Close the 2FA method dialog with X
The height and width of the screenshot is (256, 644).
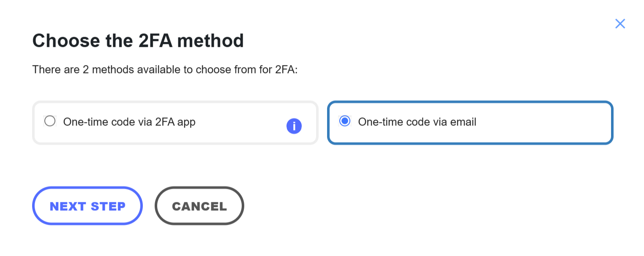(620, 24)
